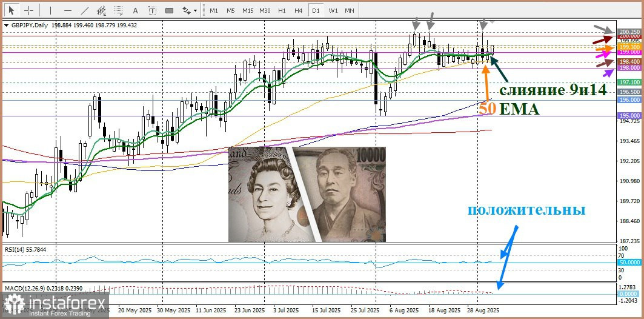Click the GBPJPY,Daily chart title
Screen dimensions: 644x319
pos(30,25)
